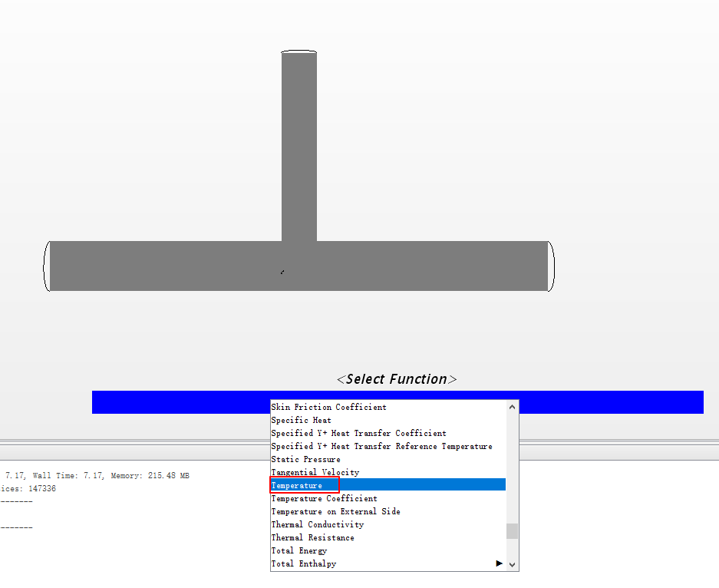Click the blue color legend bar
Screen dimensions: 719x588
click(397, 402)
